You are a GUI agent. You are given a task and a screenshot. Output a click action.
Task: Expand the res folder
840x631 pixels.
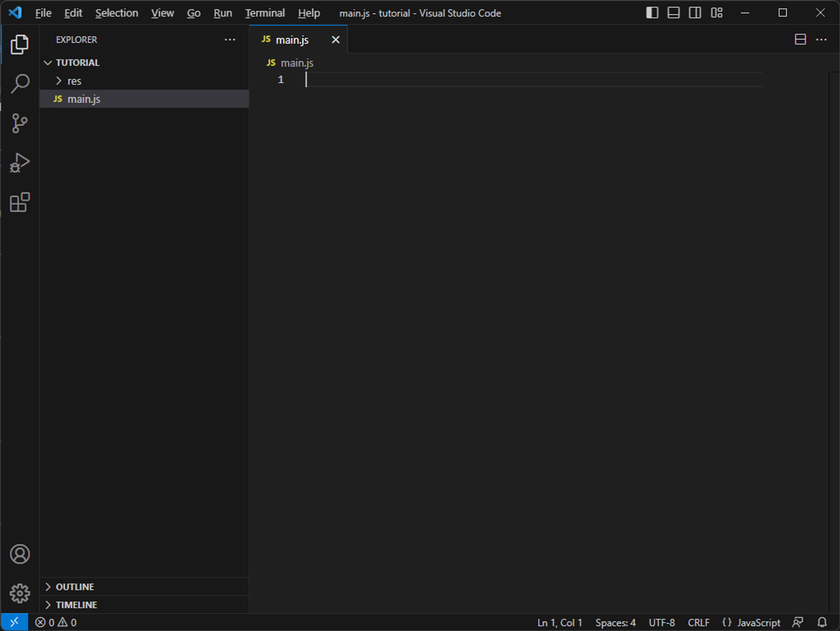(73, 81)
